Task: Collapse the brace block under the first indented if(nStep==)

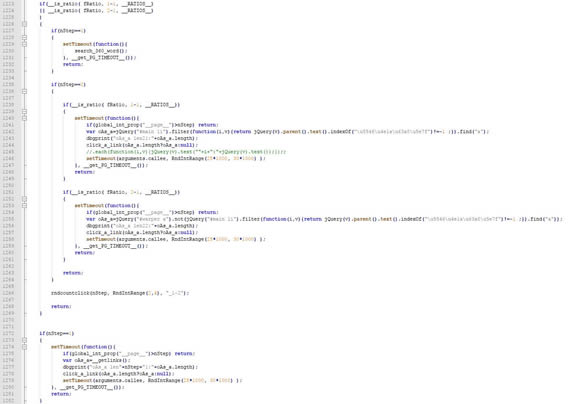Action: pos(24,37)
